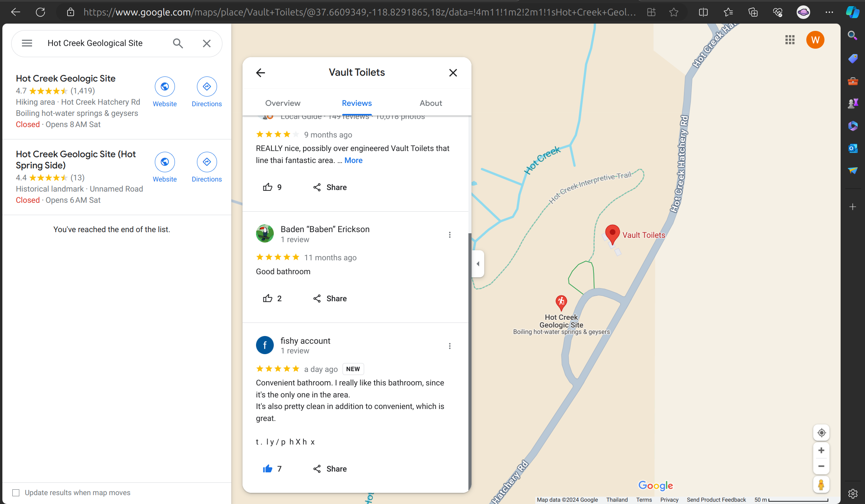This screenshot has width=865, height=504.
Task: Share the fishy account review
Action: (x=330, y=469)
